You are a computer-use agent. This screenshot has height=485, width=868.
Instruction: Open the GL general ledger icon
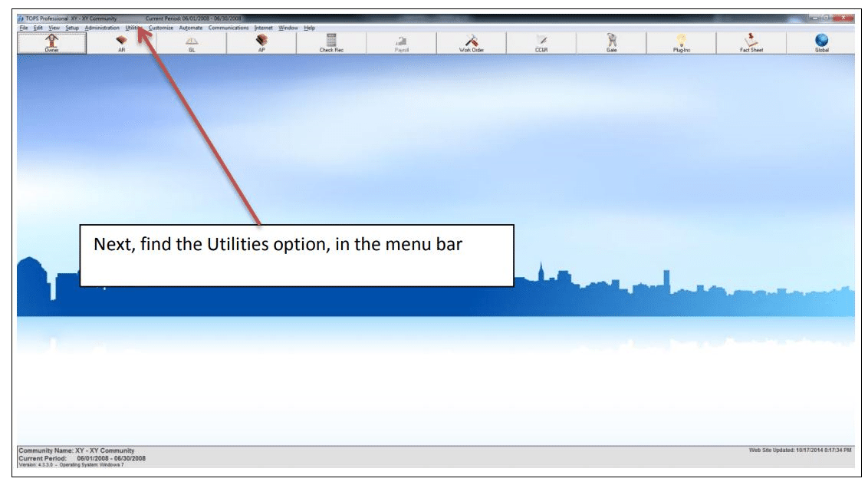[x=192, y=43]
